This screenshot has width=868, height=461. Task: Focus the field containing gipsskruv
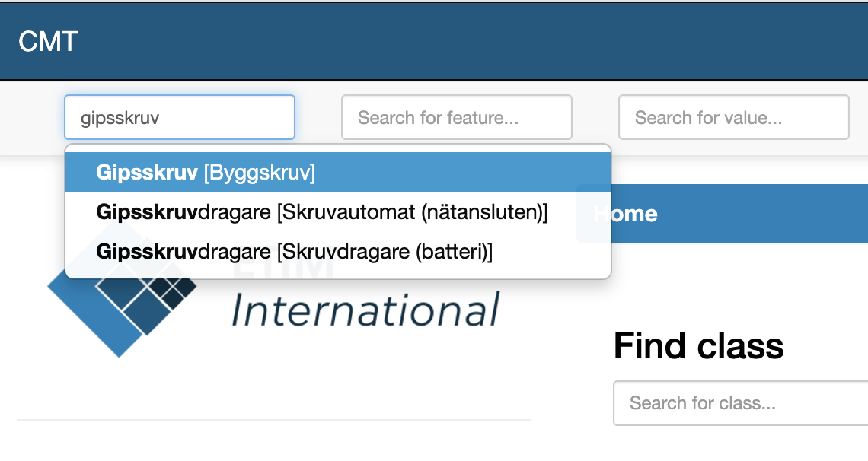tap(179, 117)
